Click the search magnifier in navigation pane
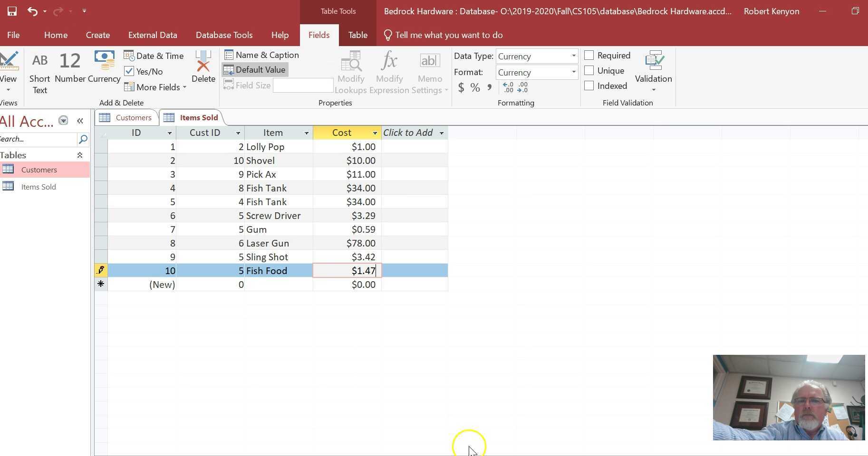The image size is (868, 456). click(83, 139)
